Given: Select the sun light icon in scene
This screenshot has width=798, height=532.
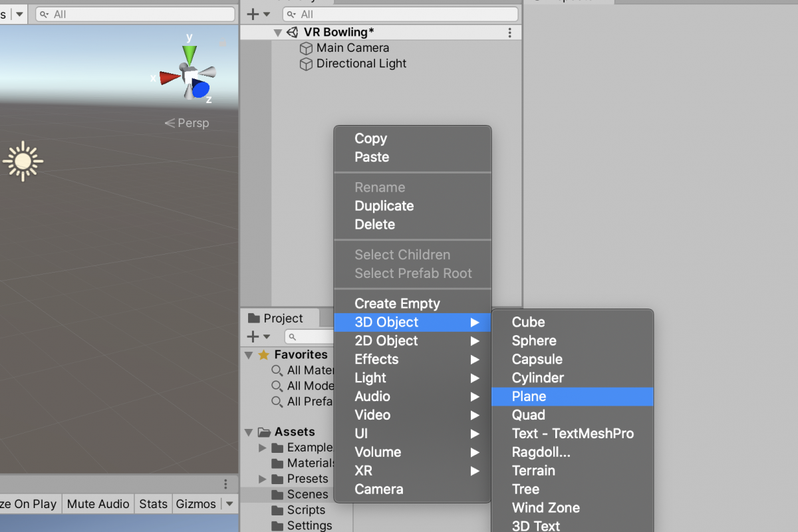Looking at the screenshot, I should click(x=23, y=161).
